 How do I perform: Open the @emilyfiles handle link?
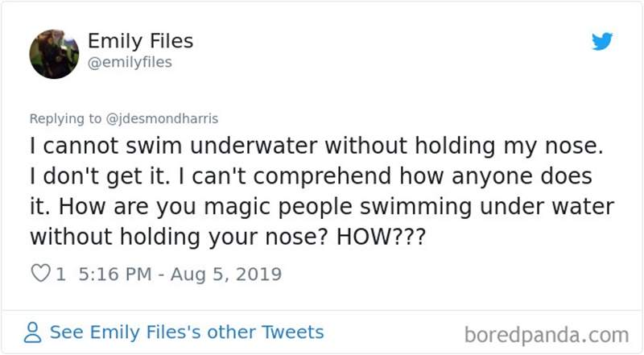coord(129,62)
